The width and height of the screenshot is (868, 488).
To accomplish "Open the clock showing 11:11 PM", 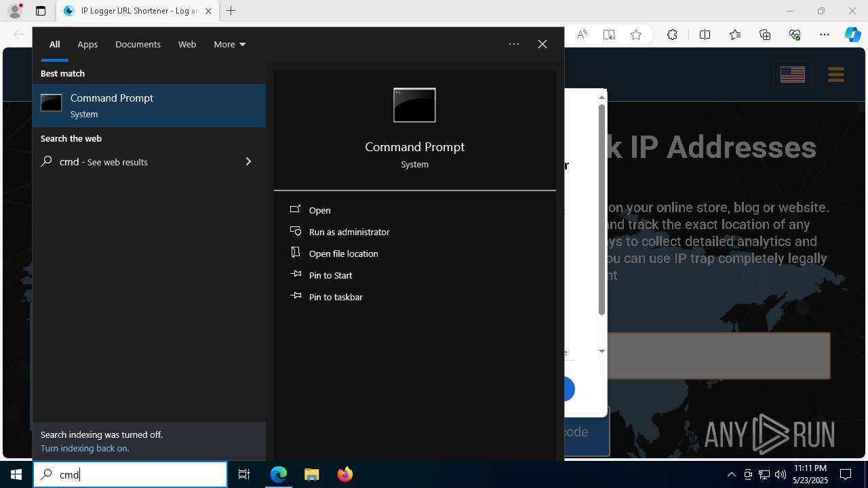I will [810, 474].
